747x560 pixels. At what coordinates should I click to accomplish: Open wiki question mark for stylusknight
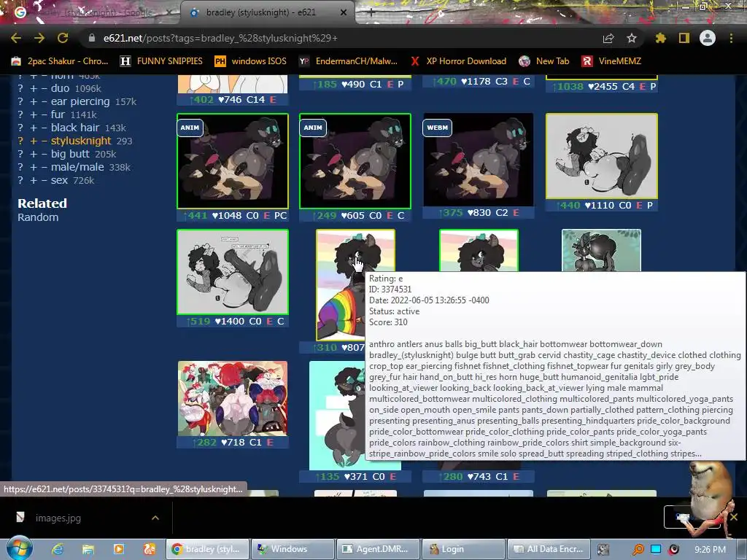click(x=20, y=141)
